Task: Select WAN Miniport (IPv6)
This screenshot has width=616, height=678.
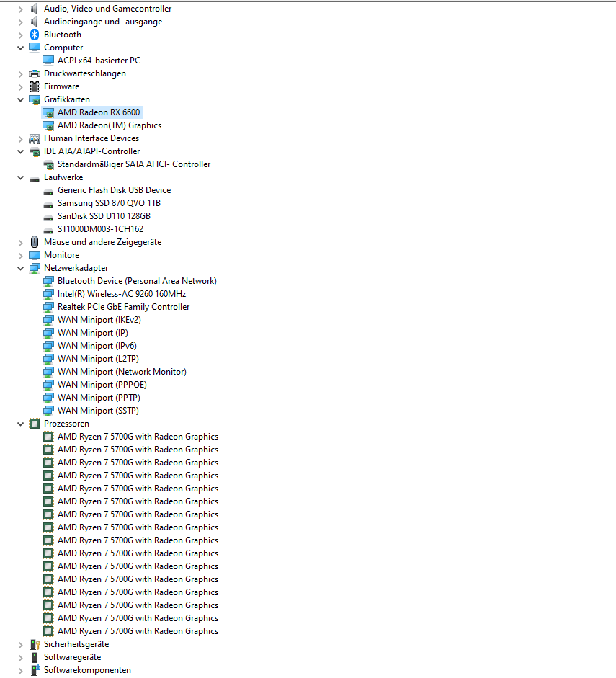Action: 97,346
